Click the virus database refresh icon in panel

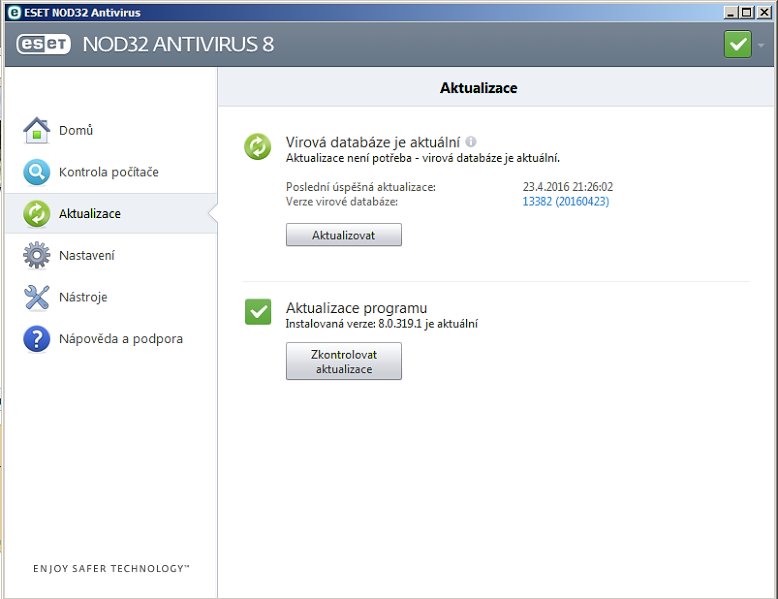click(x=258, y=147)
